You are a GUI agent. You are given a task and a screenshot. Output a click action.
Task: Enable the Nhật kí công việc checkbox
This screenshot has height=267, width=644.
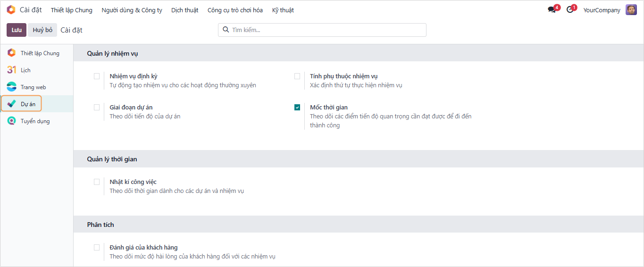click(x=97, y=182)
